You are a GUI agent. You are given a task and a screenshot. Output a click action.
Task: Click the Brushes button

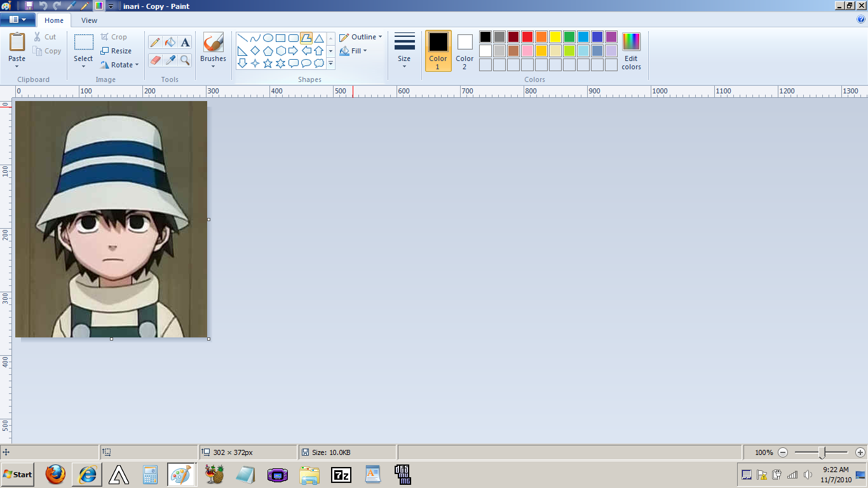pos(213,48)
